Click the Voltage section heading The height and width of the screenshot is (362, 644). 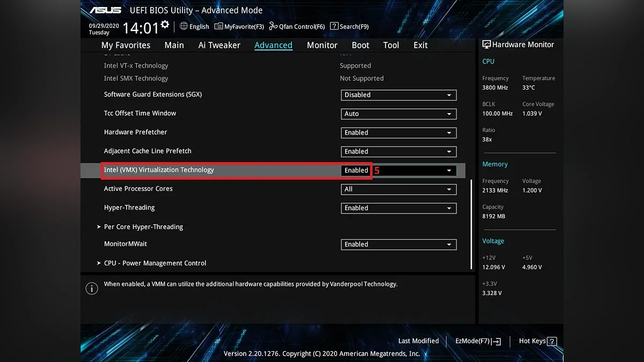(x=493, y=241)
